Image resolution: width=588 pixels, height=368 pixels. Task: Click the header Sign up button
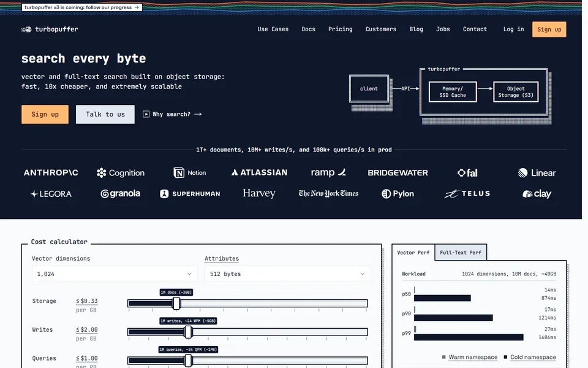[x=549, y=29]
